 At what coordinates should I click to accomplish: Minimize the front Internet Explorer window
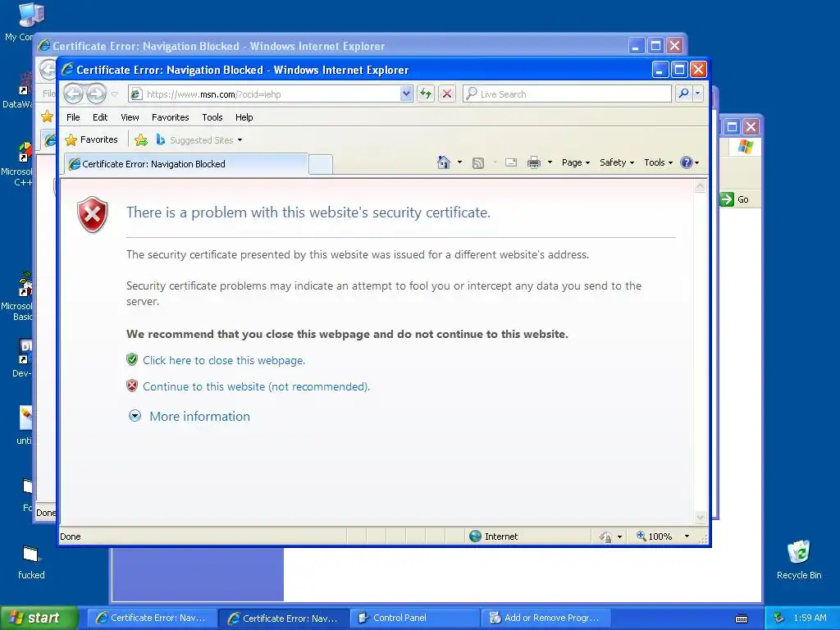(x=660, y=70)
